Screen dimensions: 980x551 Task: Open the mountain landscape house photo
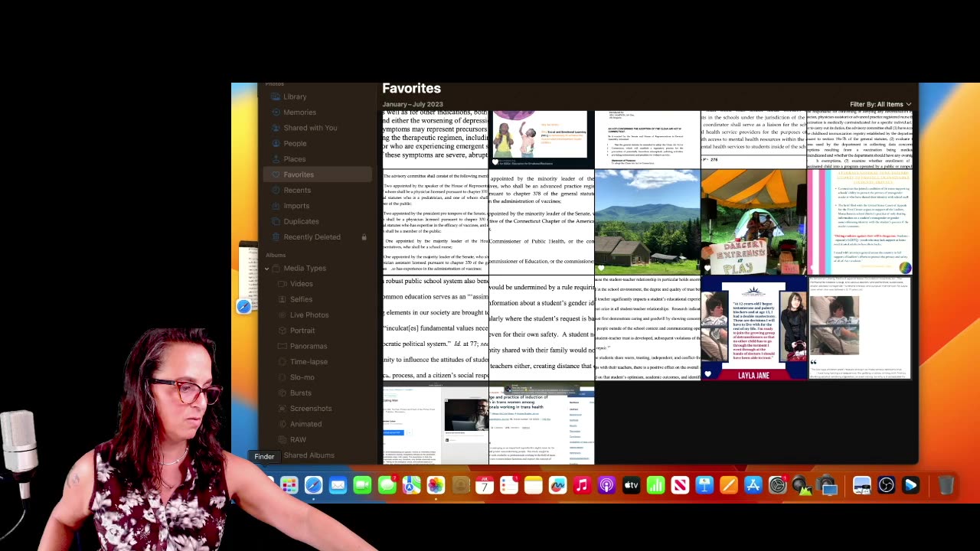pos(647,222)
